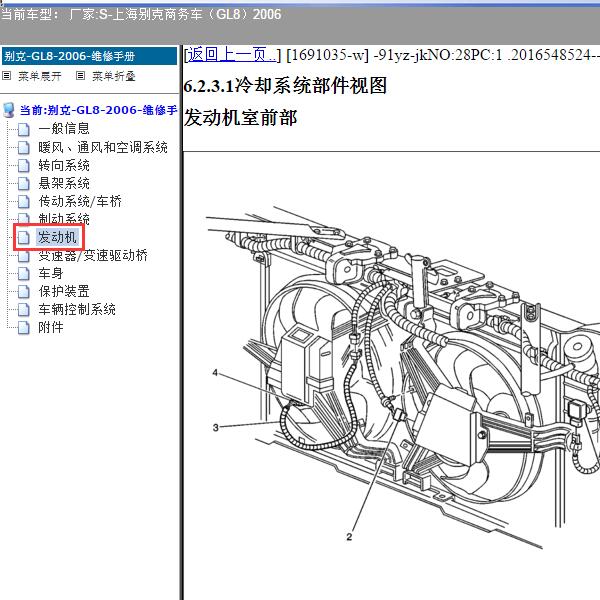
Task: Click page icon beside 转向系统
Action: [24, 166]
